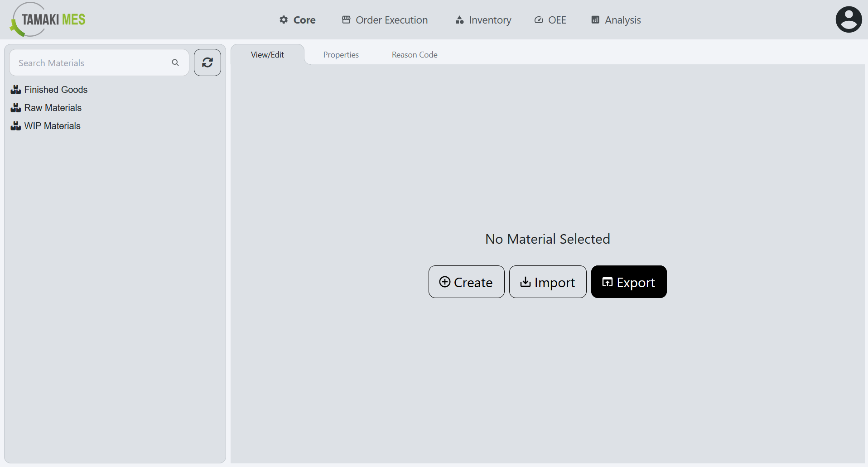Viewport: 868px width, 467px height.
Task: Click the search magnifier icon
Action: 175,63
